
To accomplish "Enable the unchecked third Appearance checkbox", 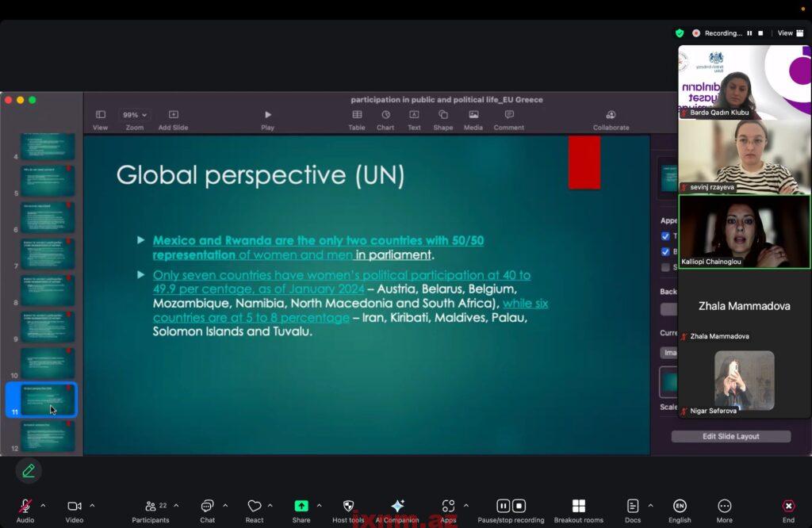I will pos(665,267).
